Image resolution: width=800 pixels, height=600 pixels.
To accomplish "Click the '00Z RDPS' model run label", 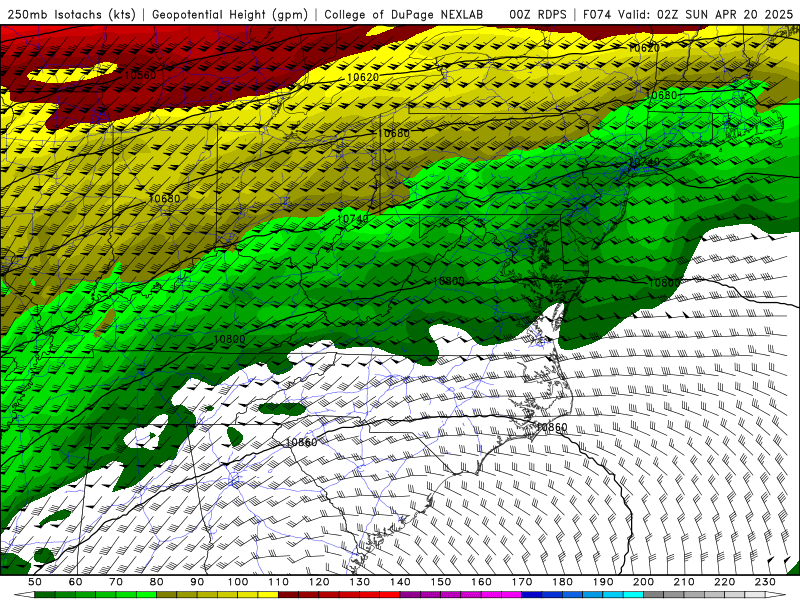I will click(x=537, y=14).
